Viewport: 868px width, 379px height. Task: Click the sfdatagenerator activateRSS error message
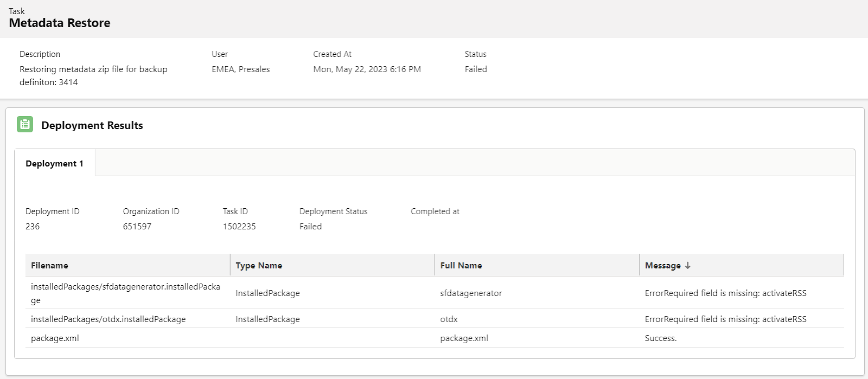coord(725,293)
